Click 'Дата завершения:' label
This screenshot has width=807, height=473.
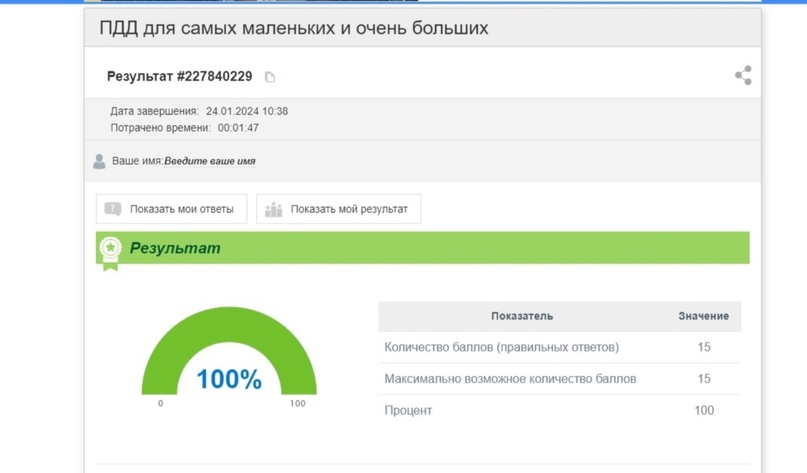[154, 111]
